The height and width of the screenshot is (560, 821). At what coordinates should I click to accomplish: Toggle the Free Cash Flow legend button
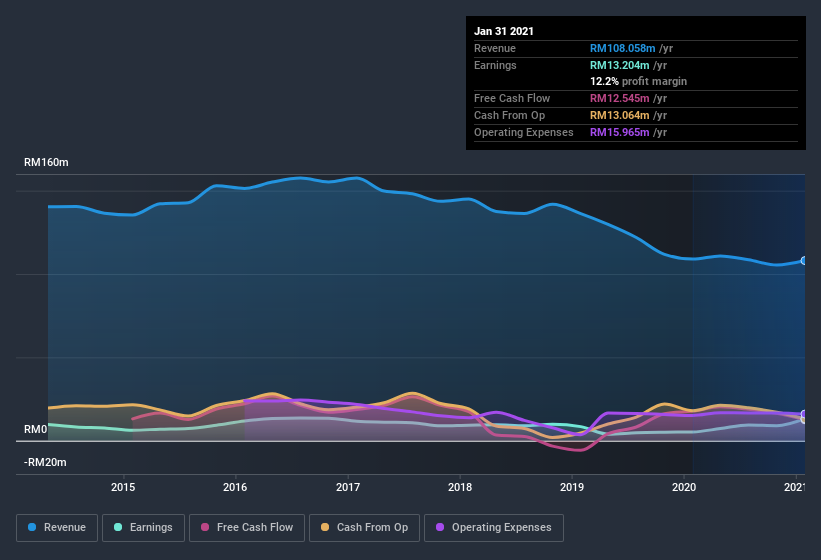point(247,528)
